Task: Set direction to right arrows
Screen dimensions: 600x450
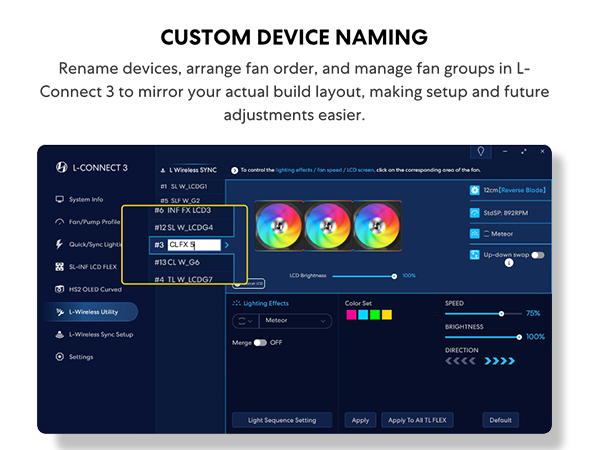Action: click(x=500, y=361)
